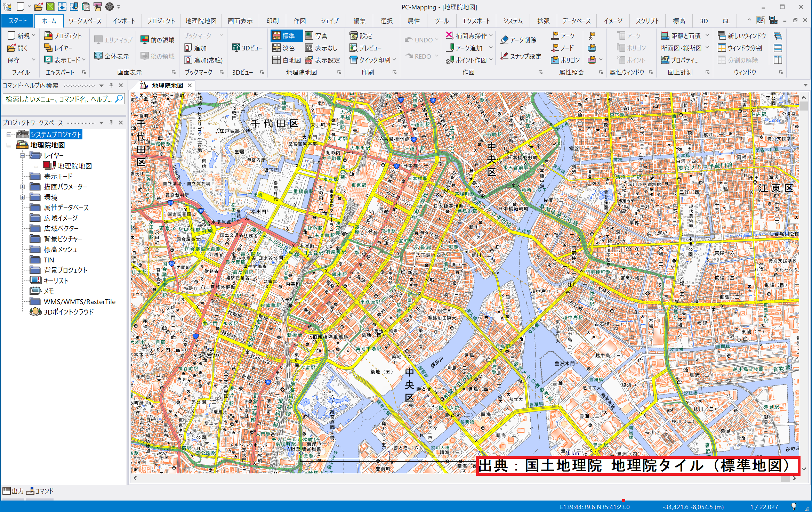Select the 3Dポイントクラウド tree item
Screen dimensions: 812x512
tap(69, 312)
